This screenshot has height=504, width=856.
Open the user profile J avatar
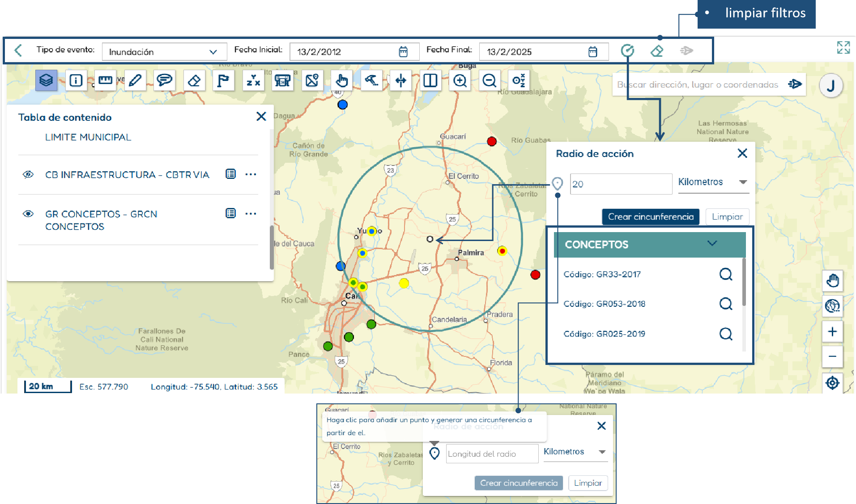(x=831, y=85)
